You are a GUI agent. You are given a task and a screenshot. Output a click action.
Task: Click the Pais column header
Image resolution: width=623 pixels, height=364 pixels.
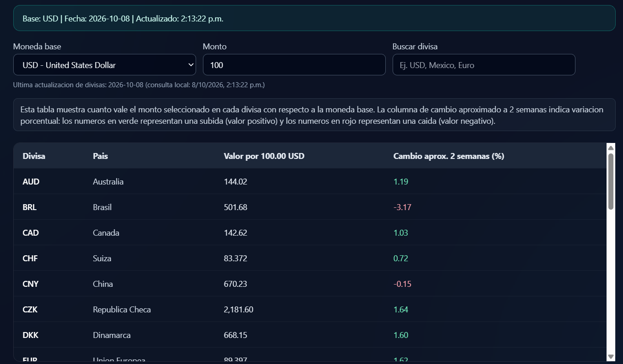pos(100,156)
